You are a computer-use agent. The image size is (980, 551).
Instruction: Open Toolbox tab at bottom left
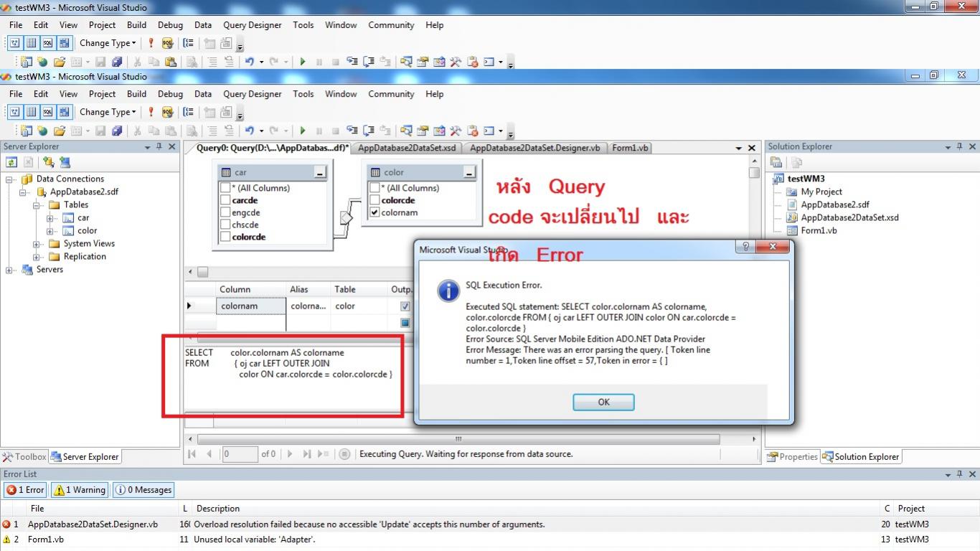(x=24, y=457)
